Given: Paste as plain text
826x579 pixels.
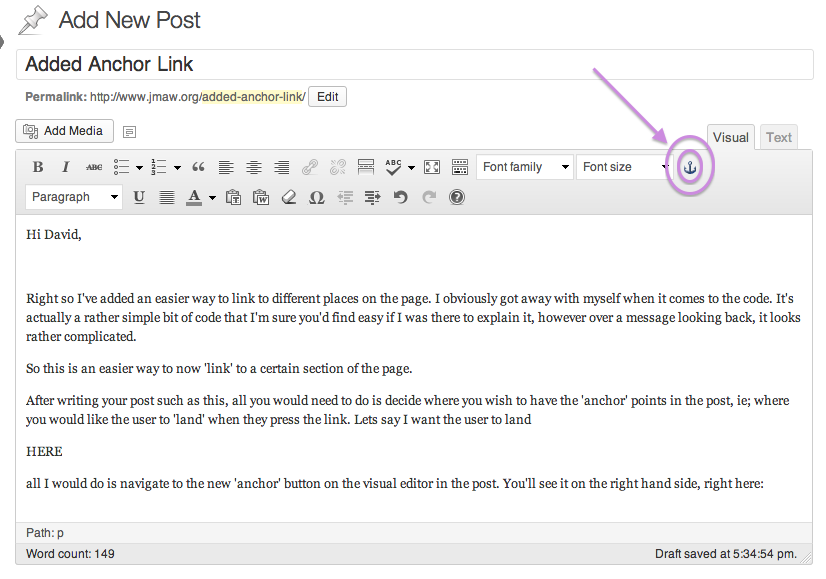Looking at the screenshot, I should pyautogui.click(x=233, y=198).
